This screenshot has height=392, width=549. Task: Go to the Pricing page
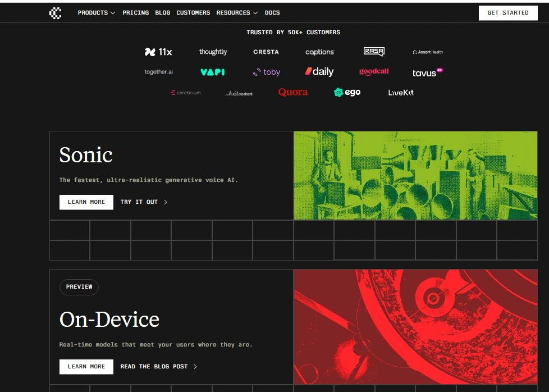click(x=135, y=12)
